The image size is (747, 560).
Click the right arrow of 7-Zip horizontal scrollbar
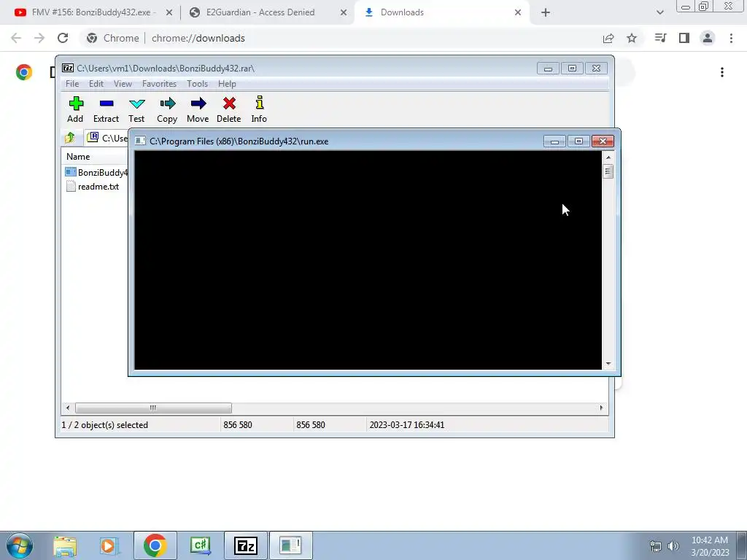tap(601, 408)
